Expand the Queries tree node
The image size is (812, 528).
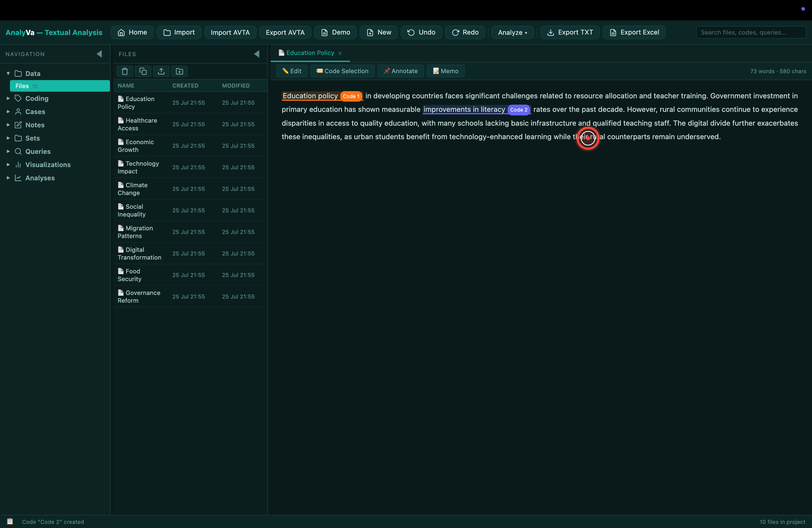pyautogui.click(x=8, y=151)
